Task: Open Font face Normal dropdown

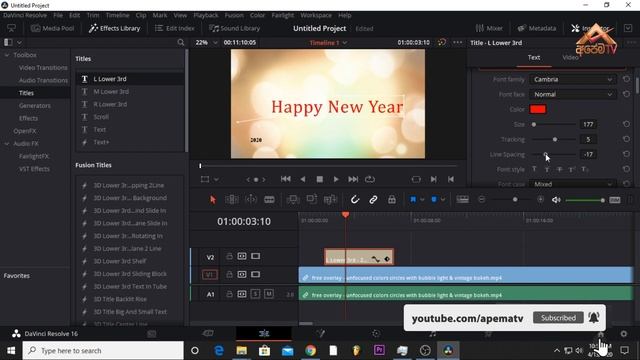Action: click(x=573, y=94)
